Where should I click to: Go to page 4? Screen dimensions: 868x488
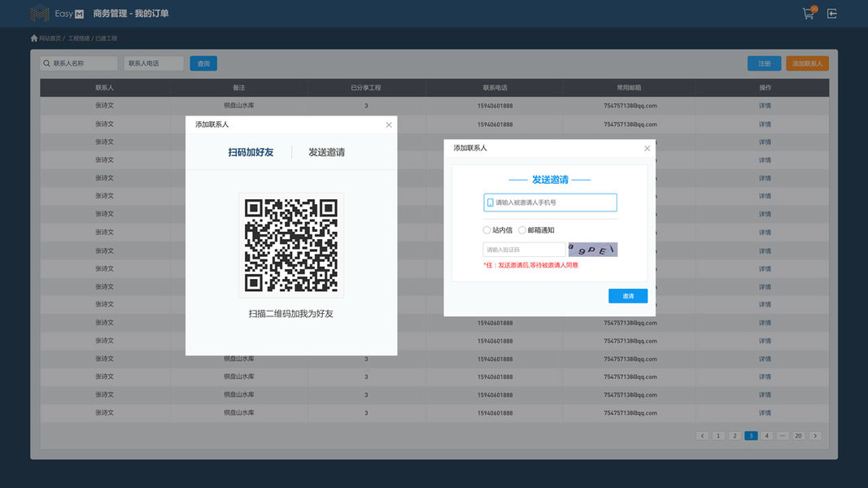coord(766,436)
